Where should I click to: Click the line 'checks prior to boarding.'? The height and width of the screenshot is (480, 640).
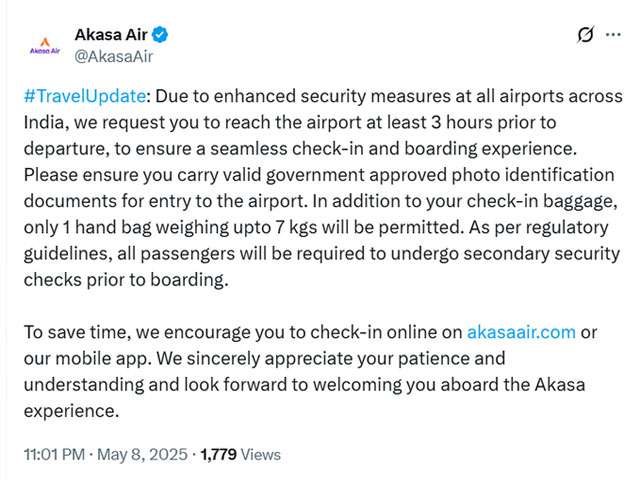tap(125, 280)
